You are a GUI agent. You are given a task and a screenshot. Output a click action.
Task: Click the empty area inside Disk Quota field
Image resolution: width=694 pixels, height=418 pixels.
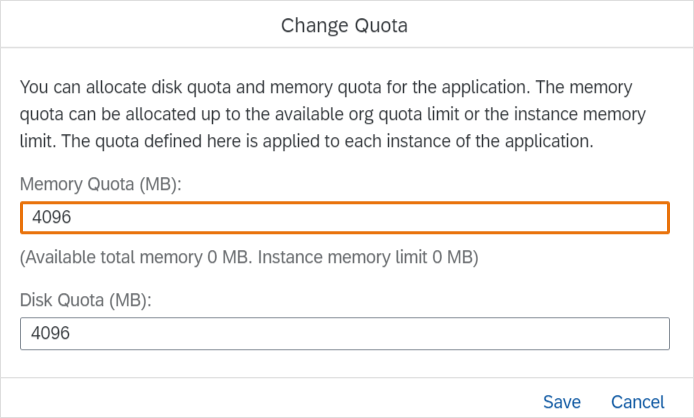[400, 333]
